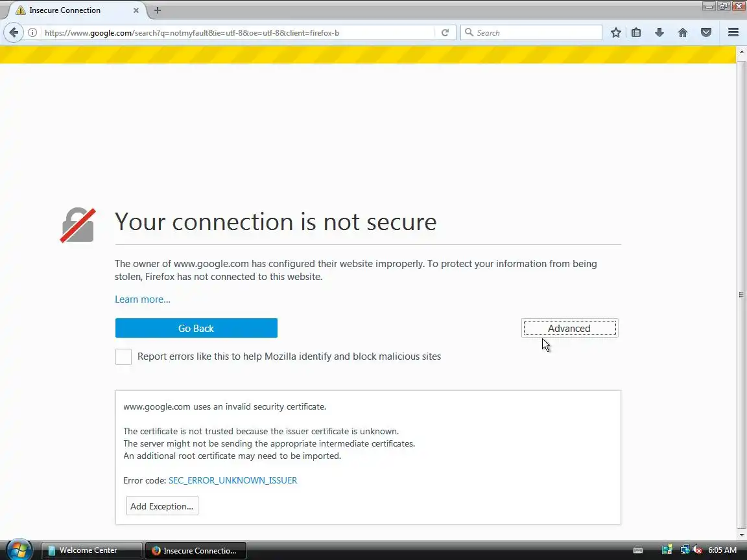Click the Windows Start orb
The height and width of the screenshot is (560, 747).
[19, 550]
